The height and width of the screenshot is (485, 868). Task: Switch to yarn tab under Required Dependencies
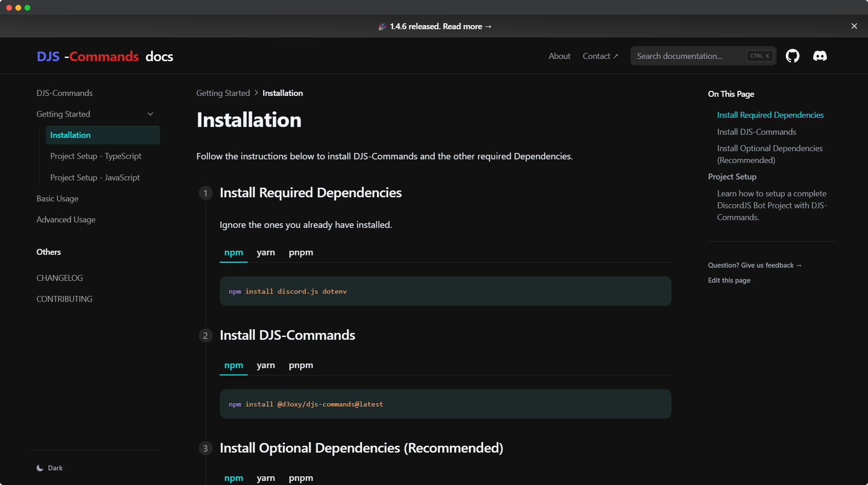[x=265, y=253]
